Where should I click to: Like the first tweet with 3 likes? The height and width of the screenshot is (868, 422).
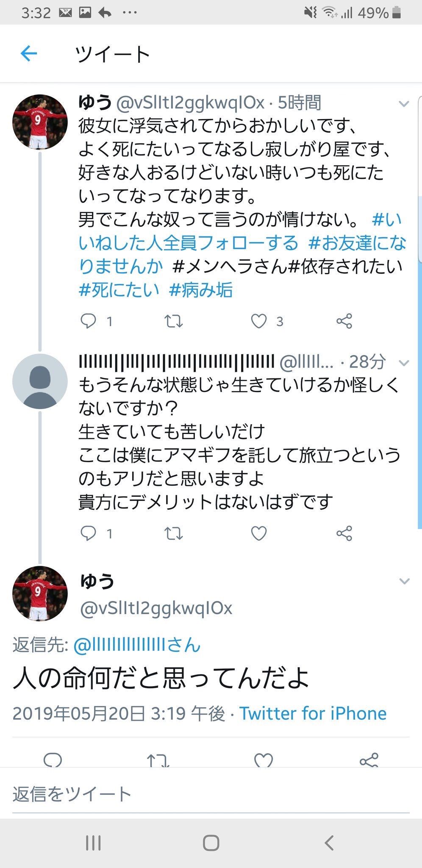point(259,321)
